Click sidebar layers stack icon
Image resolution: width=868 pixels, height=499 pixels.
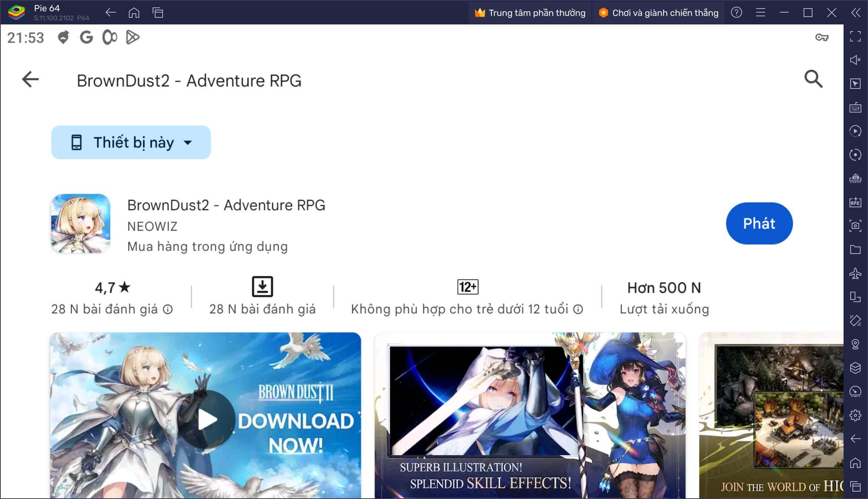point(855,368)
